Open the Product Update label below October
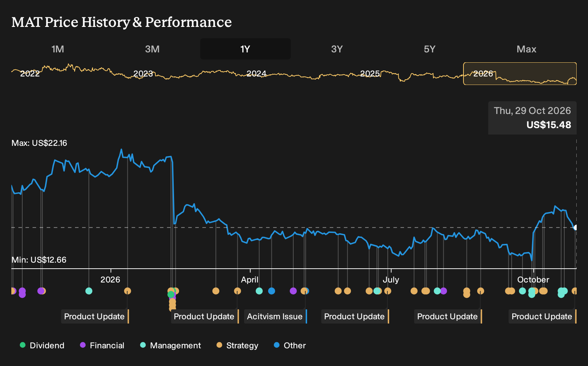 pos(542,316)
